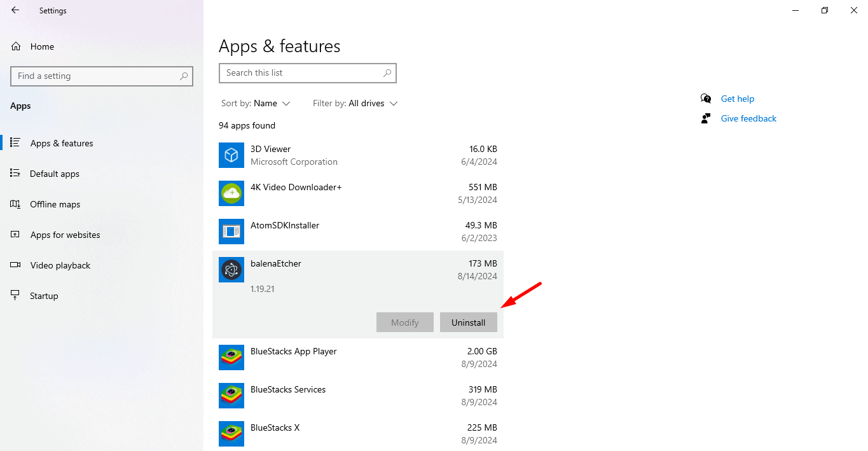868x451 pixels.
Task: Open the Get help link
Action: (x=738, y=99)
